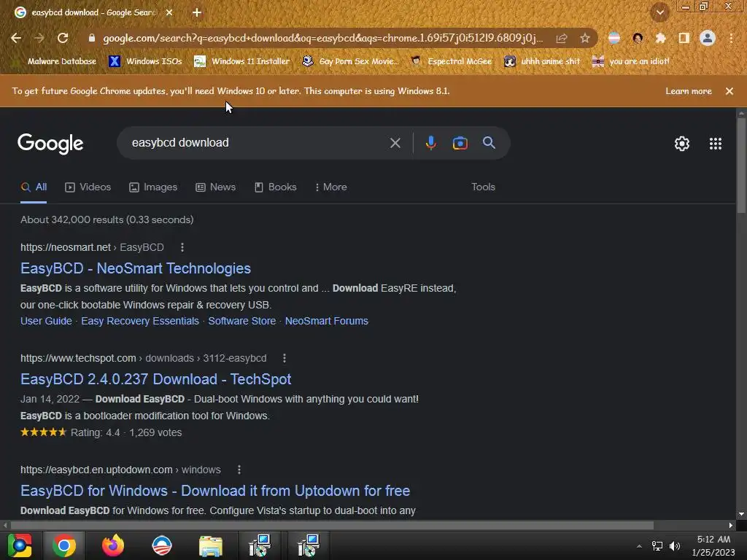
Task: Bookmark this page with the star icon
Action: click(585, 38)
